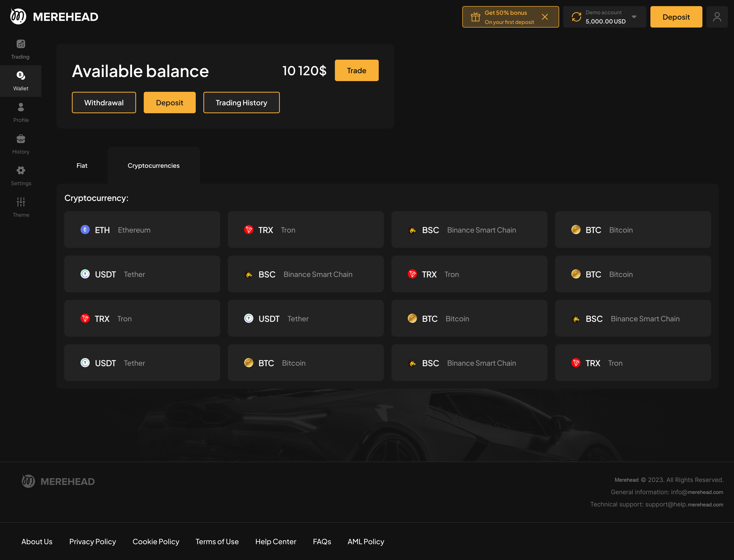Open the Trading sidebar icon
Screen dimensions: 734x560
(x=21, y=44)
